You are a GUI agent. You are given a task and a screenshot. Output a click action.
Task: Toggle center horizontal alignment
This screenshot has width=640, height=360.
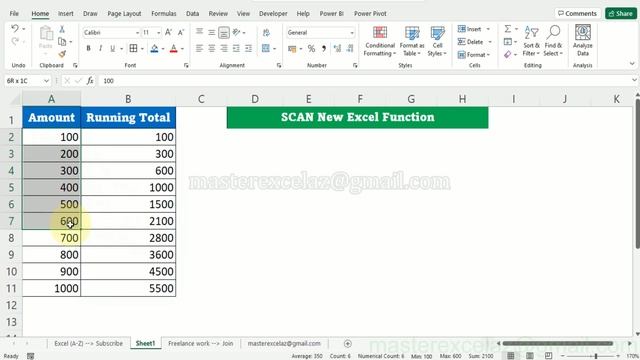point(211,49)
